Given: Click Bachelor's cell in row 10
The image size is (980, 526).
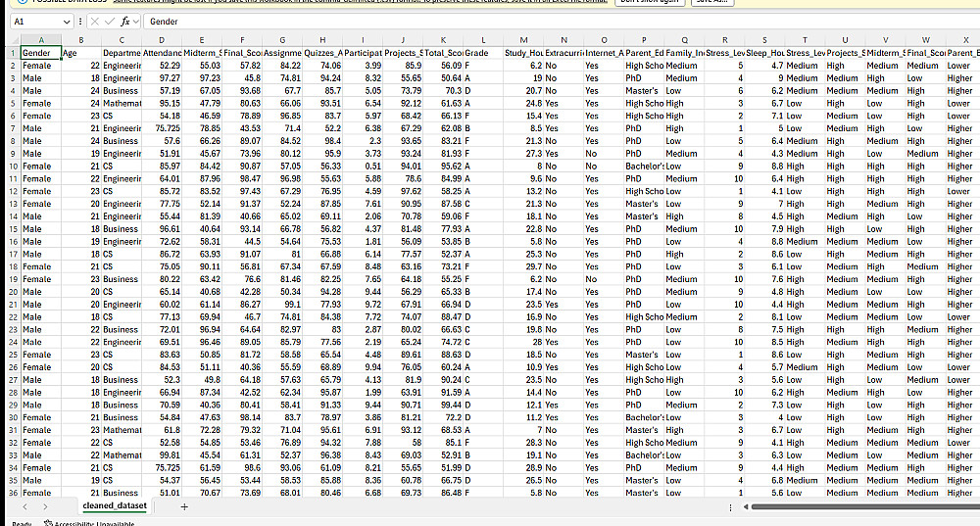Looking at the screenshot, I should coord(644,167).
